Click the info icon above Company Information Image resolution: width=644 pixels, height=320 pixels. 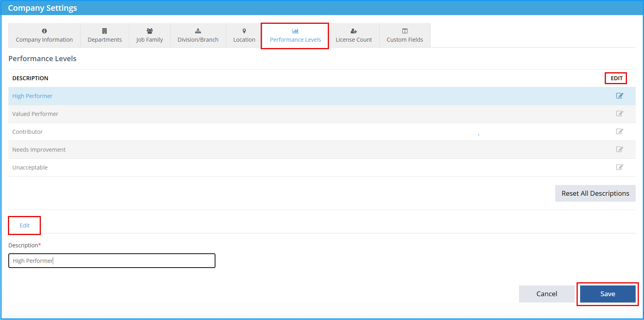[x=44, y=31]
